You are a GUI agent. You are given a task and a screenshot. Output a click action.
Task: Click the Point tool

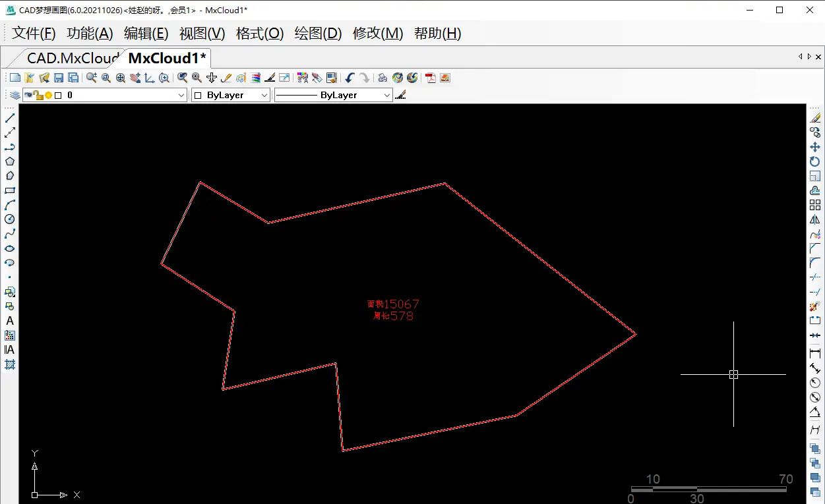10,277
